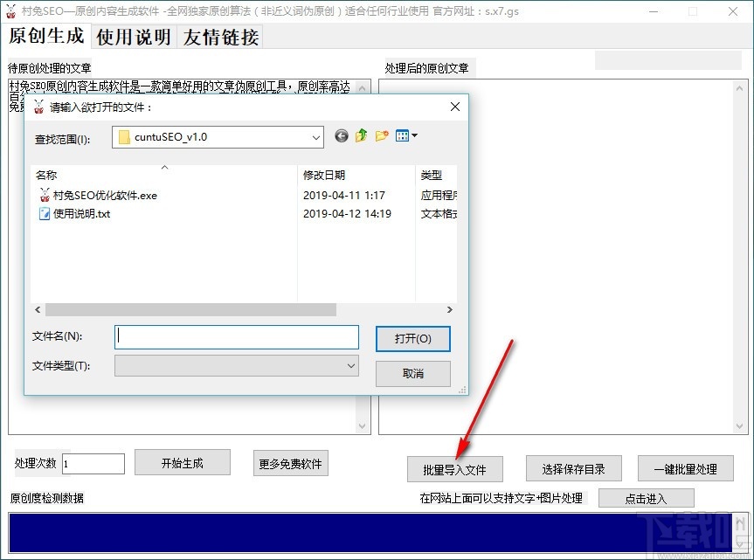Expand the view menu dropdown arrow
This screenshot has height=560, width=754.
coord(415,135)
